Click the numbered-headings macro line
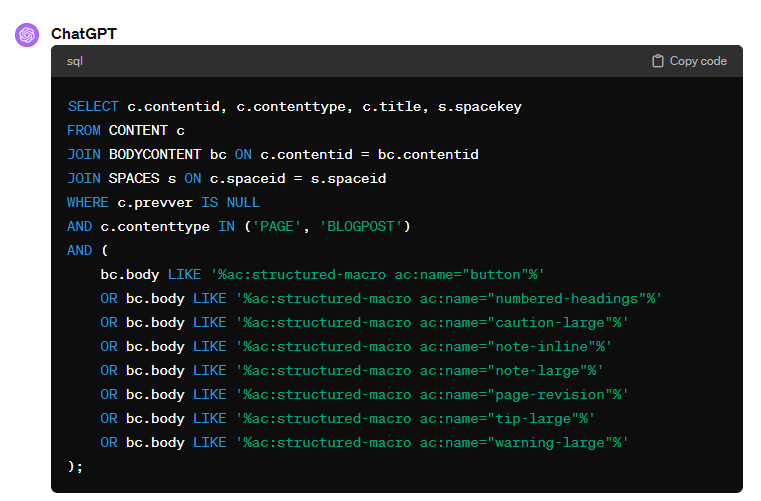Screen dimensions: 761x501 [381, 298]
